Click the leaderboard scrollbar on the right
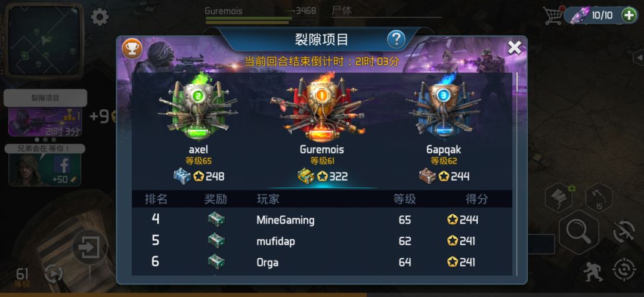 [516, 172]
